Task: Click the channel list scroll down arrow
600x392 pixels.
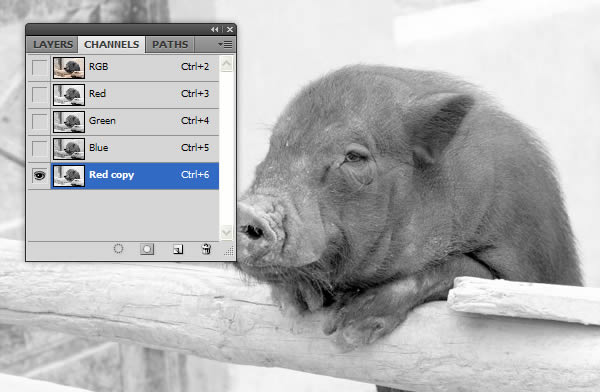Action: tap(227, 232)
